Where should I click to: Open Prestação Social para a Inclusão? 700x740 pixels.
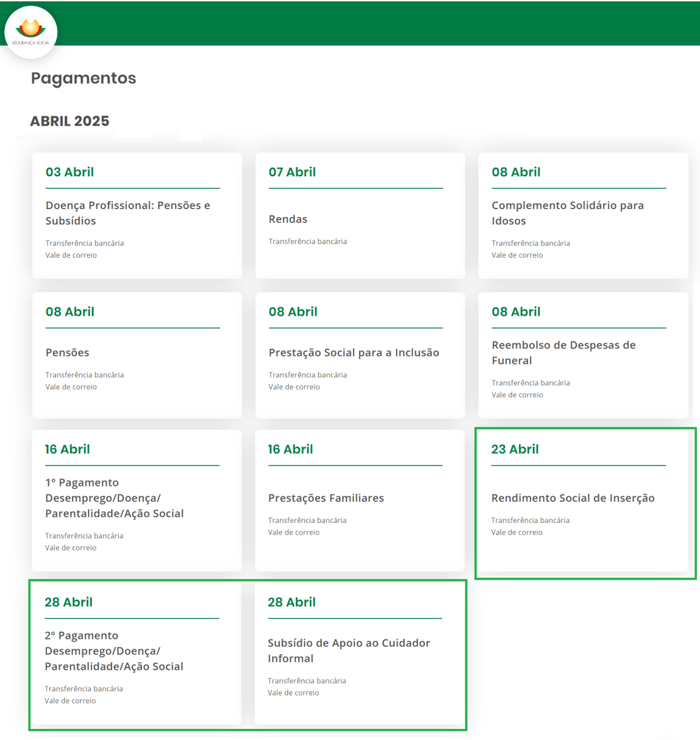pos(360,355)
